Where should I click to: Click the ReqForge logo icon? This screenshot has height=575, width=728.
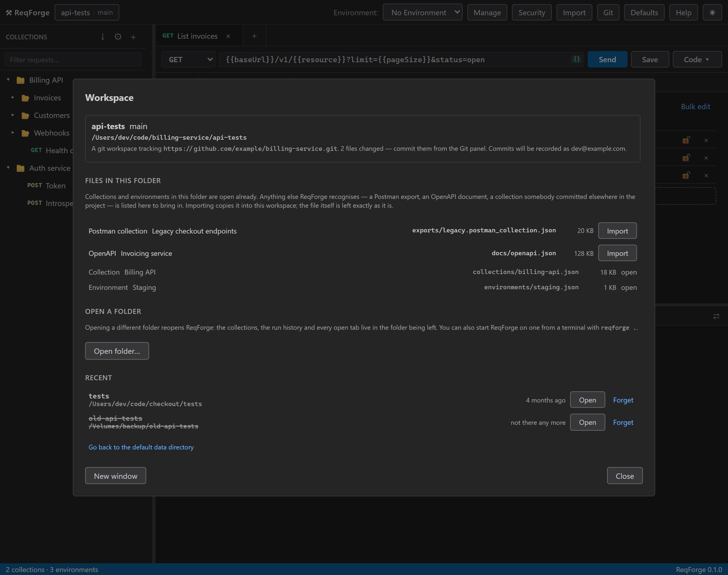pos(9,12)
